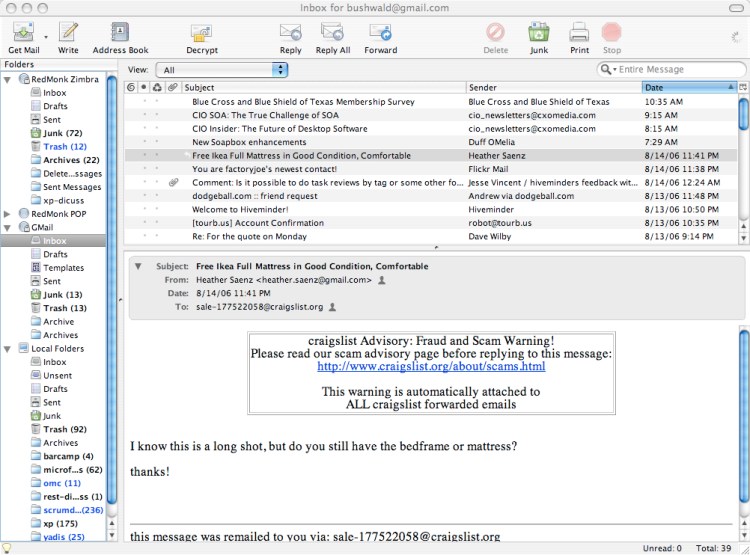Image resolution: width=750 pixels, height=555 pixels.
Task: Click contact icon next to Heather Saenz address
Action: tap(382, 280)
